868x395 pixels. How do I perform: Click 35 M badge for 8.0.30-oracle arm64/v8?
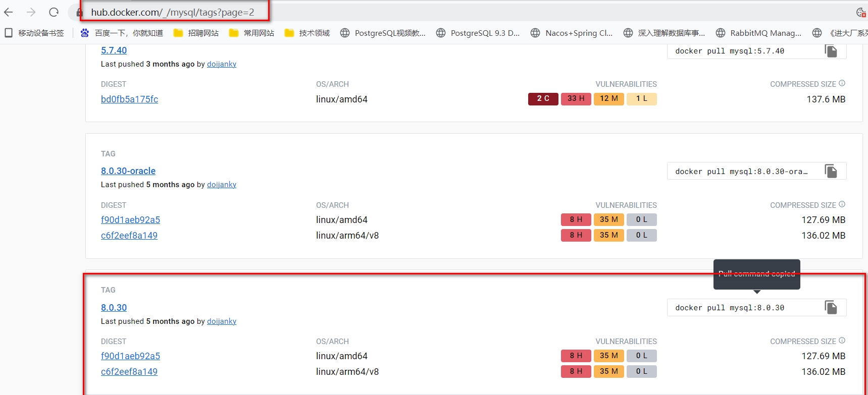tap(609, 235)
